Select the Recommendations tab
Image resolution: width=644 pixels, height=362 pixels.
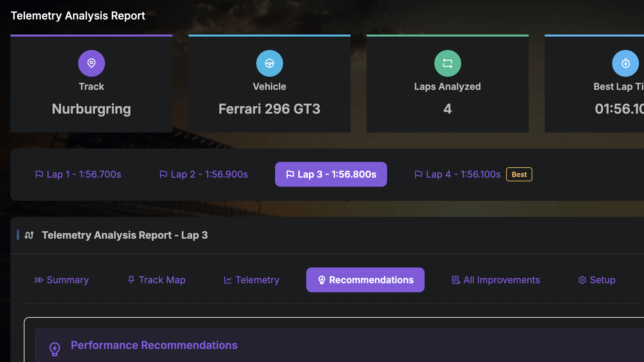365,280
